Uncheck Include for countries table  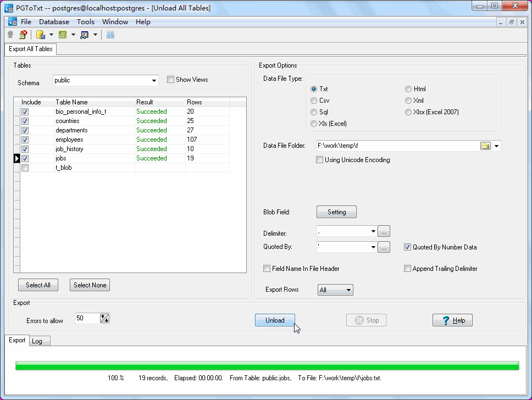point(25,121)
